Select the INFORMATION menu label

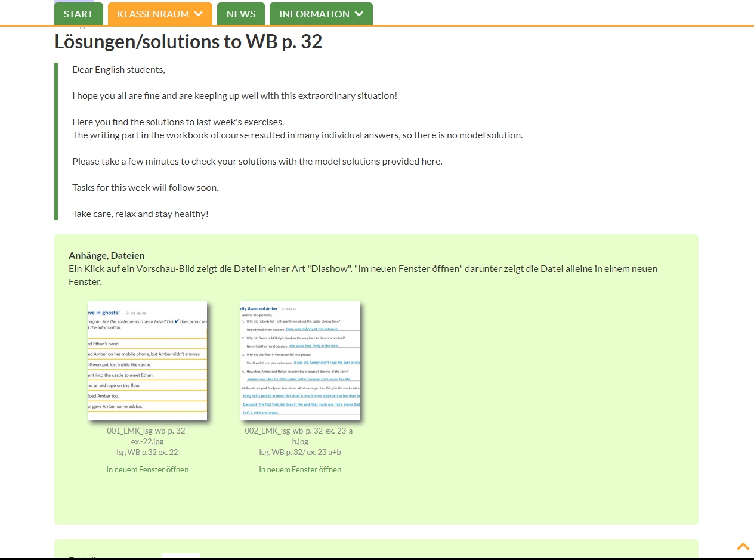pyautogui.click(x=314, y=14)
